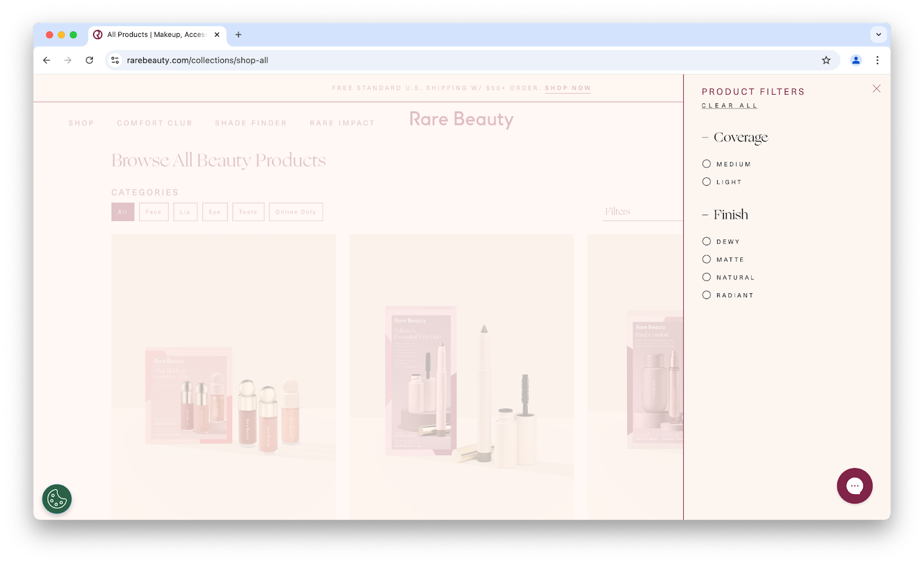This screenshot has width=924, height=564.
Task: Open the Comfort Club menu item
Action: 154,123
